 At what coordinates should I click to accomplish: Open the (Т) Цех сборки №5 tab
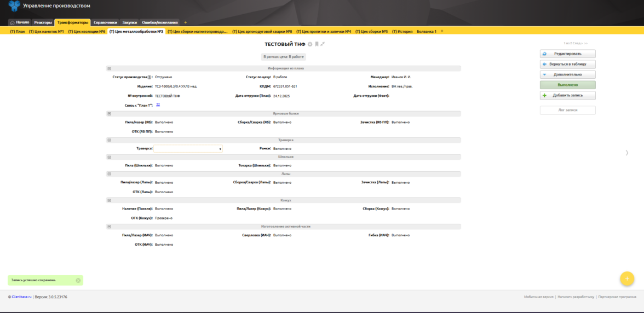372,32
